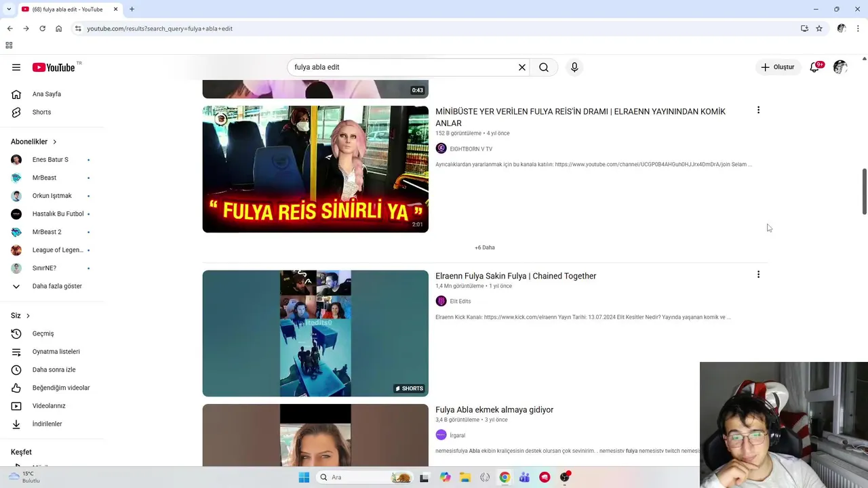Open the apps grid bookmarks icon
868x488 pixels.
pos(9,45)
